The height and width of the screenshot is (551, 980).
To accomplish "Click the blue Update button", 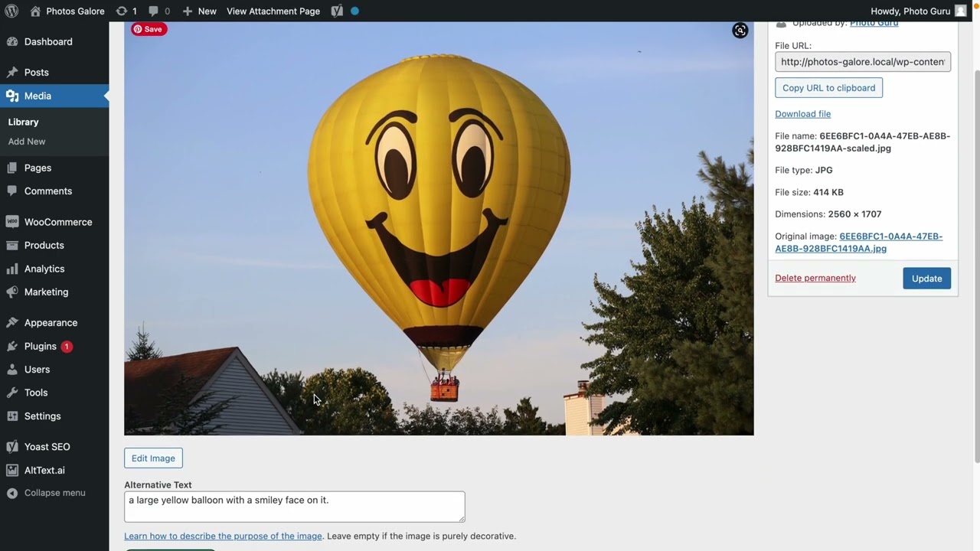I will coord(926,279).
